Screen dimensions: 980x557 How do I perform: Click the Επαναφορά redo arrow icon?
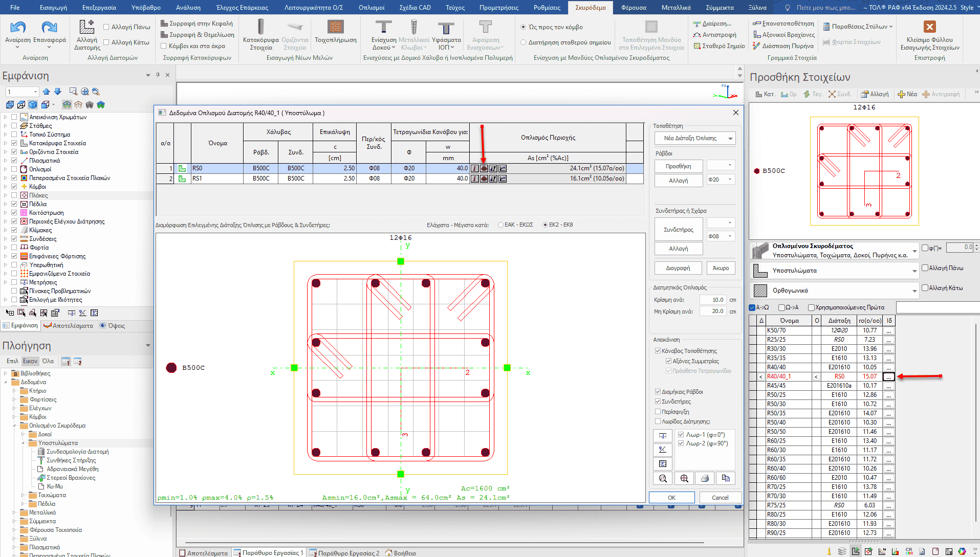coord(49,27)
